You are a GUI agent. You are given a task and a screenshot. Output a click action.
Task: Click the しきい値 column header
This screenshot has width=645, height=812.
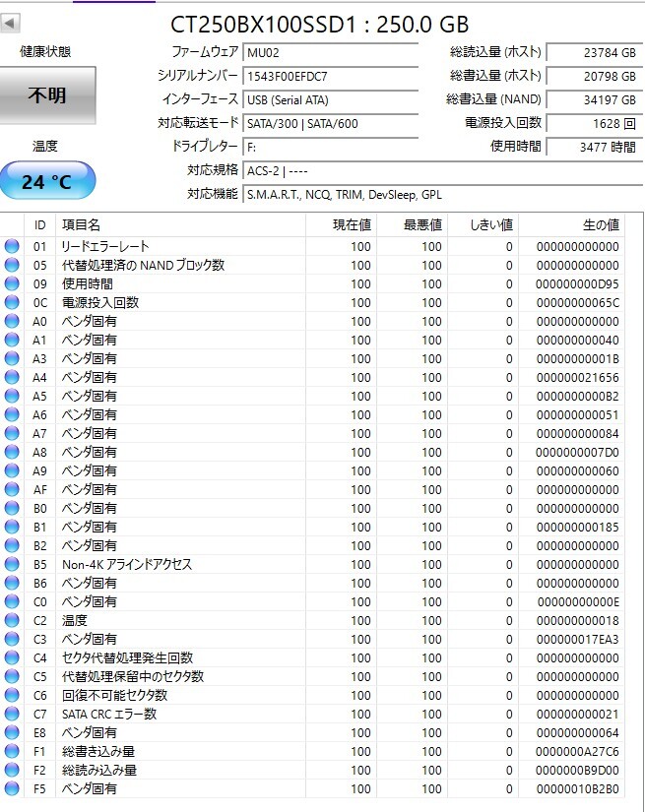point(484,225)
